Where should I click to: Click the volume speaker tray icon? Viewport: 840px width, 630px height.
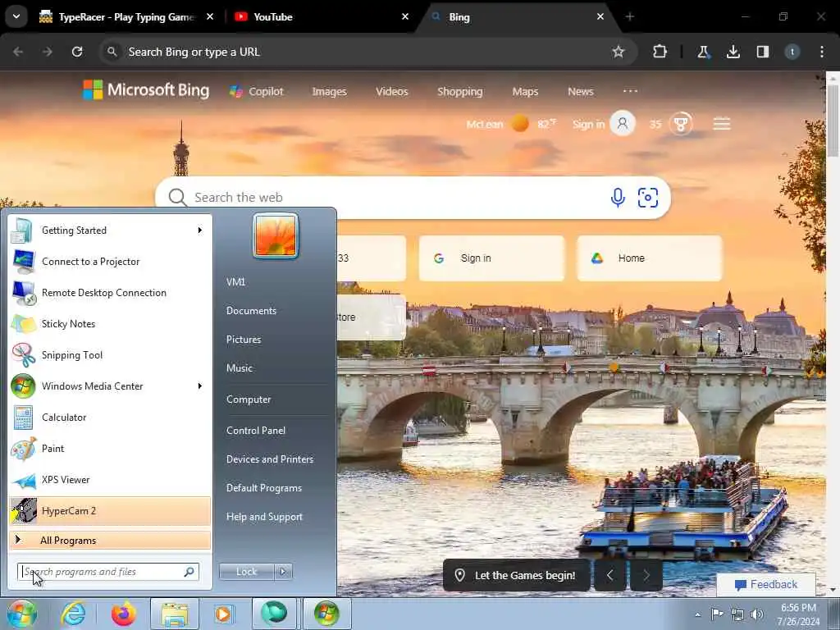click(757, 614)
